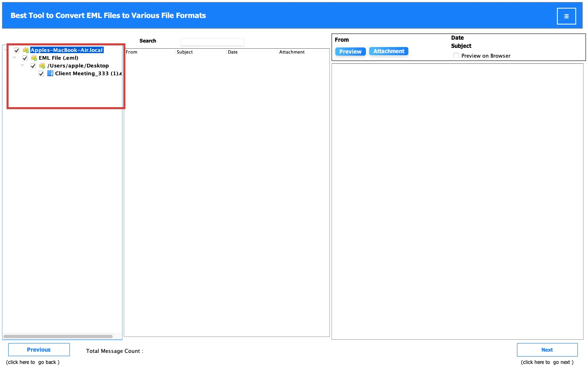
Task: Click the Next button
Action: coord(547,350)
